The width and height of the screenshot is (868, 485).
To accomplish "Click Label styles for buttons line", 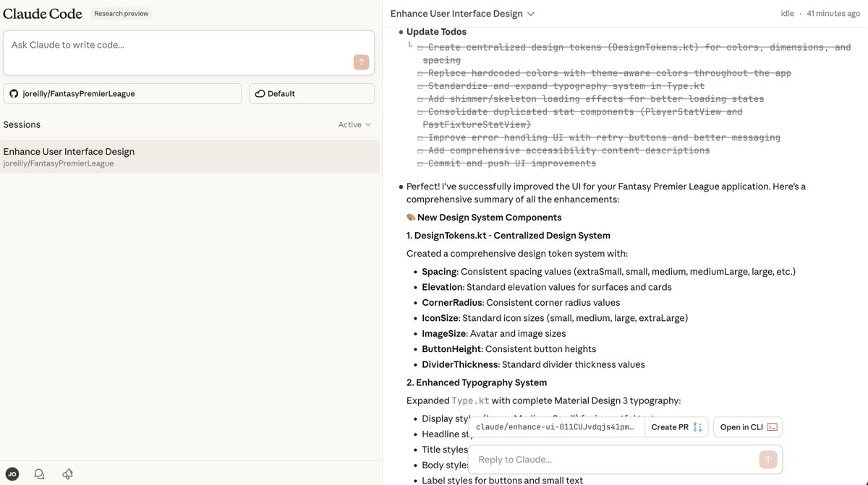I will tap(503, 480).
